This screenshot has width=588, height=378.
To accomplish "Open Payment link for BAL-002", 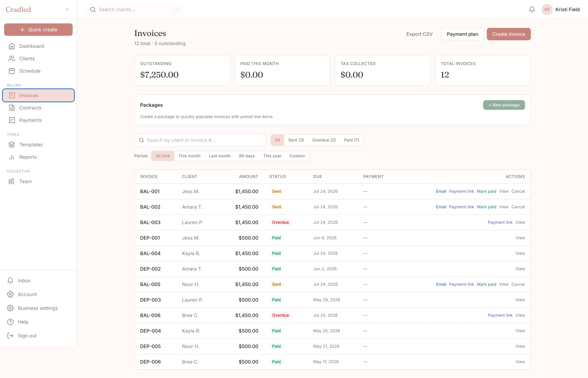I will click(461, 207).
